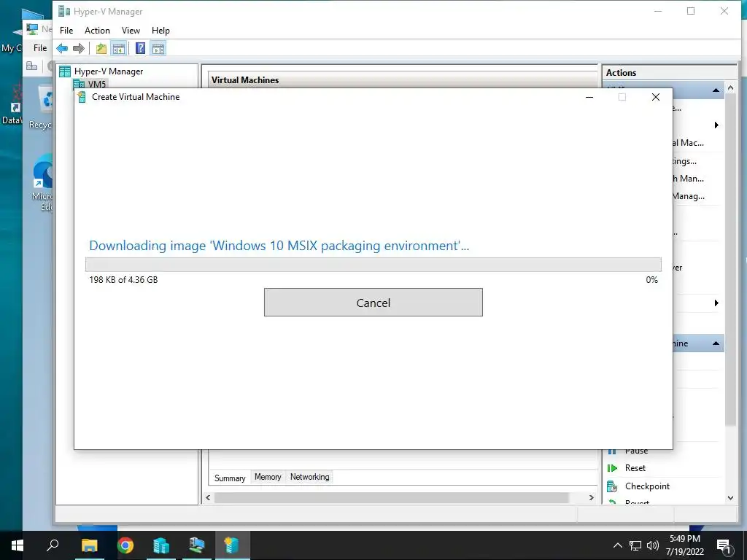Click the horizontal scrollbar thumb in center pane
Image resolution: width=747 pixels, height=560 pixels.
391,497
